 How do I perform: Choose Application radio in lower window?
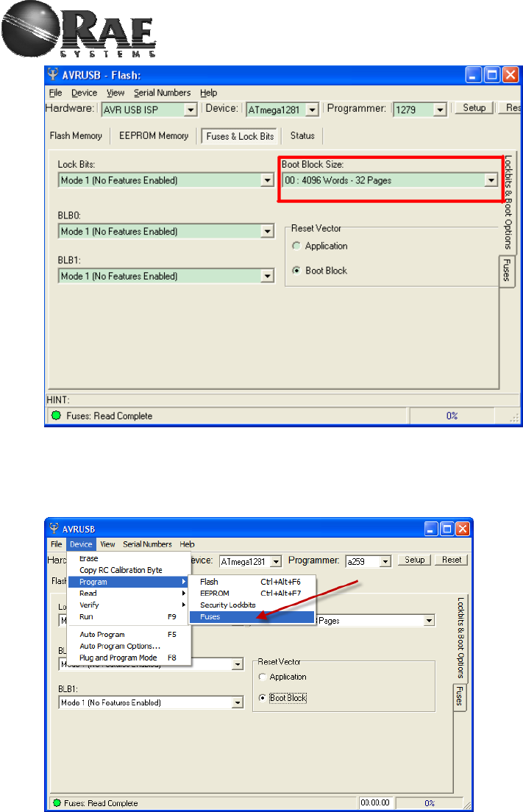(x=262, y=677)
